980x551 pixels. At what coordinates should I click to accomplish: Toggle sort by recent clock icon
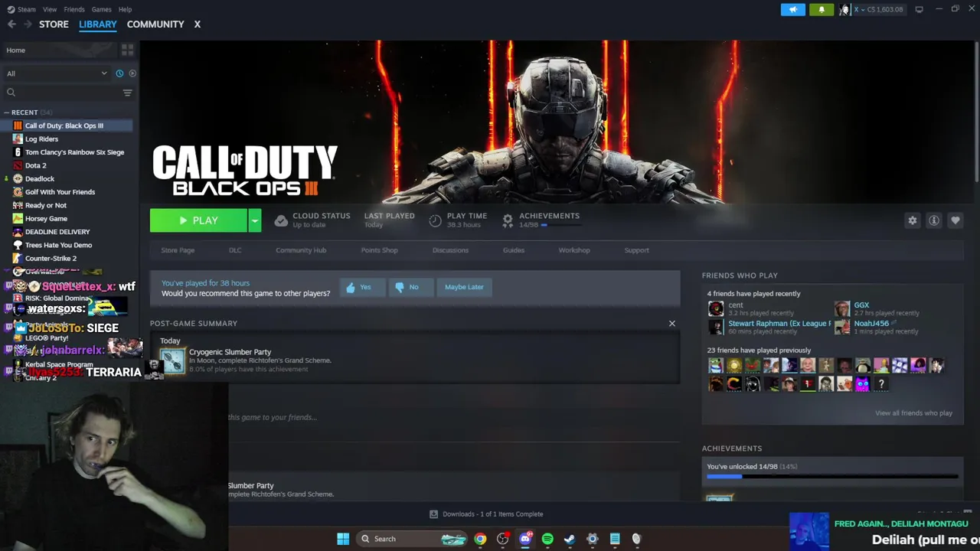click(x=119, y=73)
